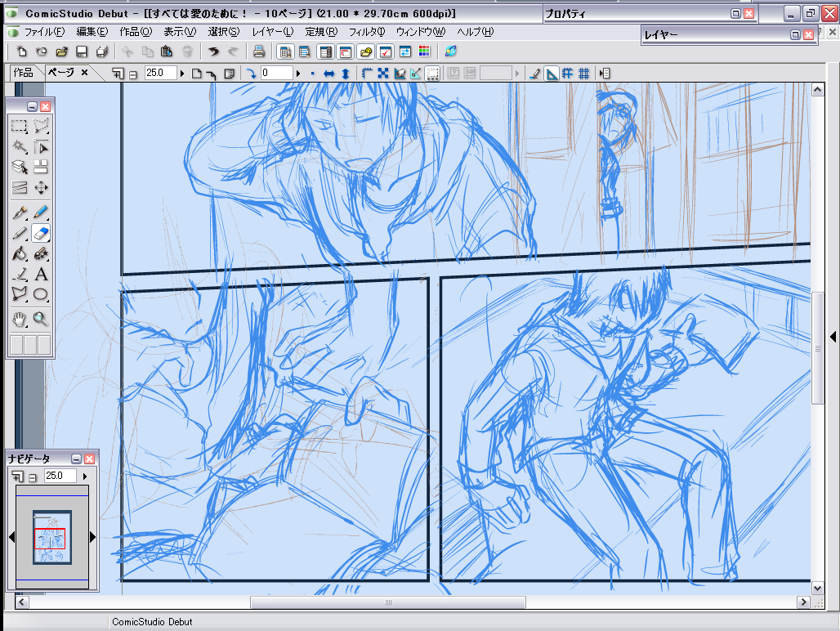Toggle the layers palette button
The width and height of the screenshot is (840, 631).
[325, 51]
